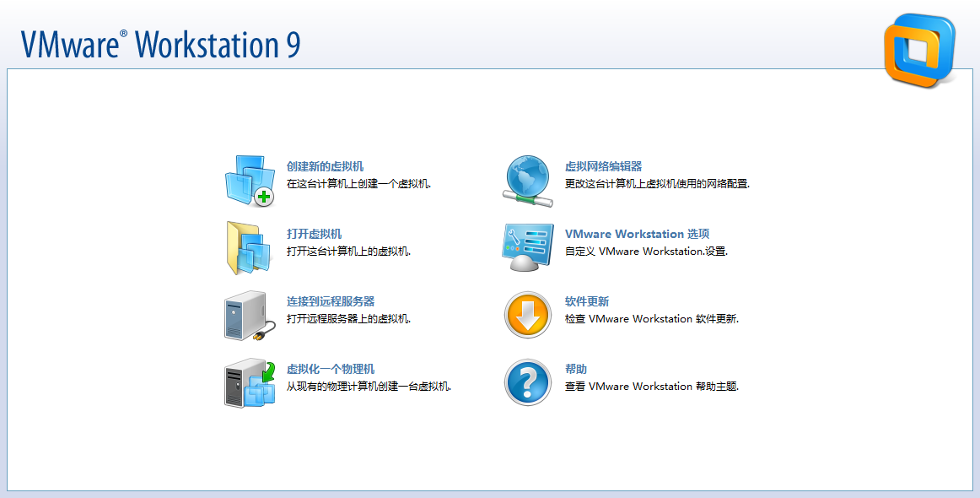The width and height of the screenshot is (980, 498).
Task: Select the 虚拟化一个物理机 link
Action: (331, 369)
